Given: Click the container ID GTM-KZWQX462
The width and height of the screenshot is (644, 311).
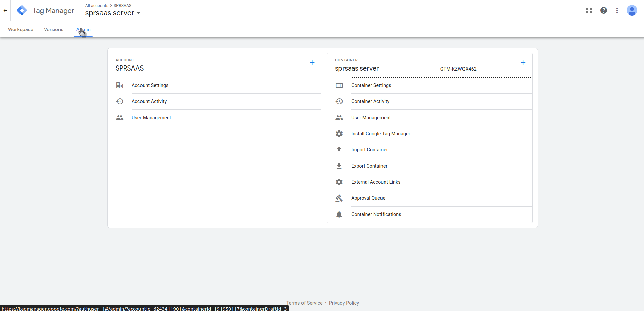Looking at the screenshot, I should pos(458,69).
